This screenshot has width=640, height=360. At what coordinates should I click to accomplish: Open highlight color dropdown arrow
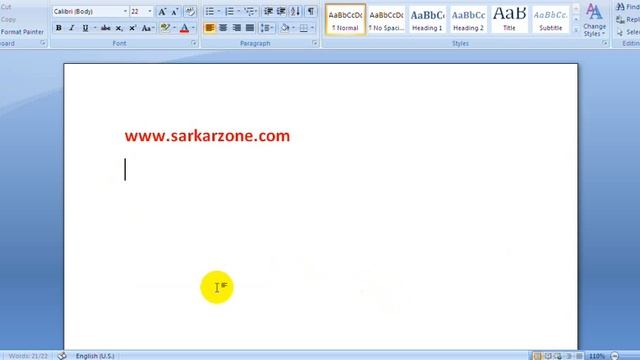(x=174, y=28)
